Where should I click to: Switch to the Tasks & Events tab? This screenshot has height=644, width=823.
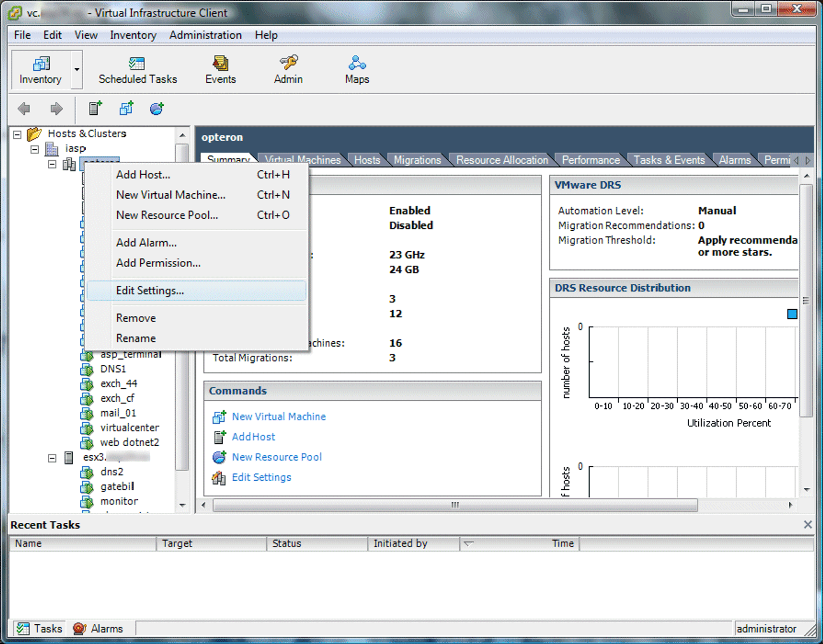[x=669, y=160]
